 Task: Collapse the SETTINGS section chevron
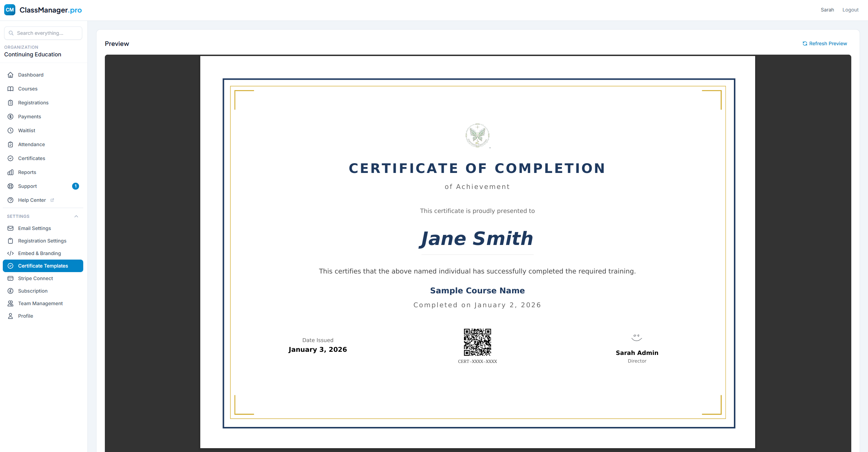point(76,216)
